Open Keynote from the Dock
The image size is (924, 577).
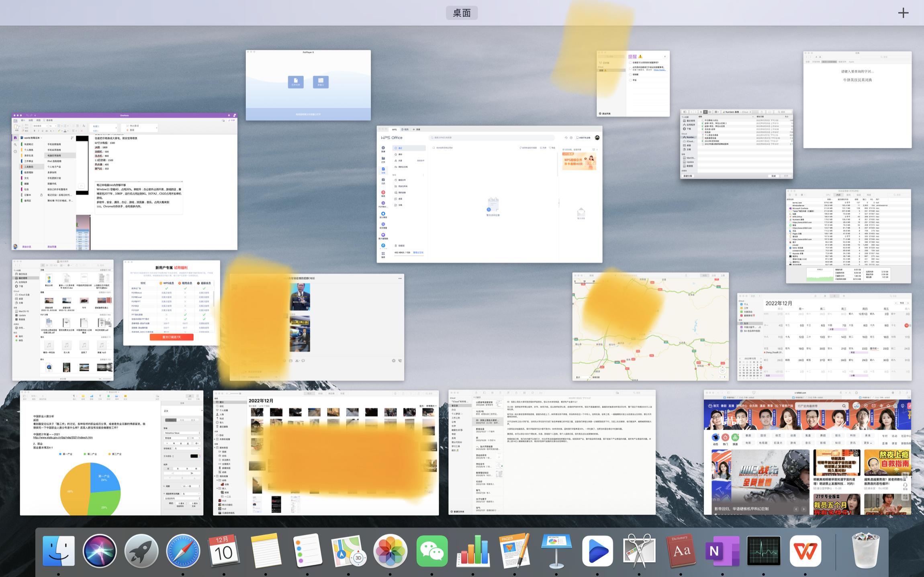(556, 551)
